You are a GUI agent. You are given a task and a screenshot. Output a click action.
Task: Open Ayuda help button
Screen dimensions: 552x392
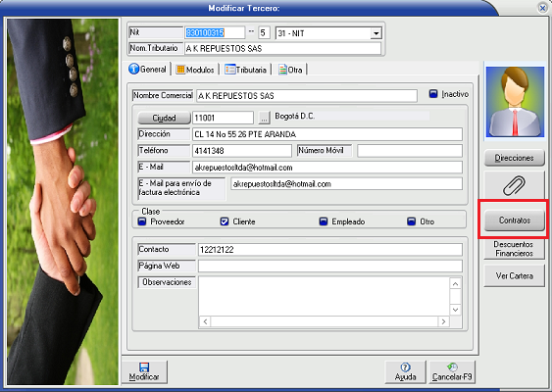click(406, 372)
